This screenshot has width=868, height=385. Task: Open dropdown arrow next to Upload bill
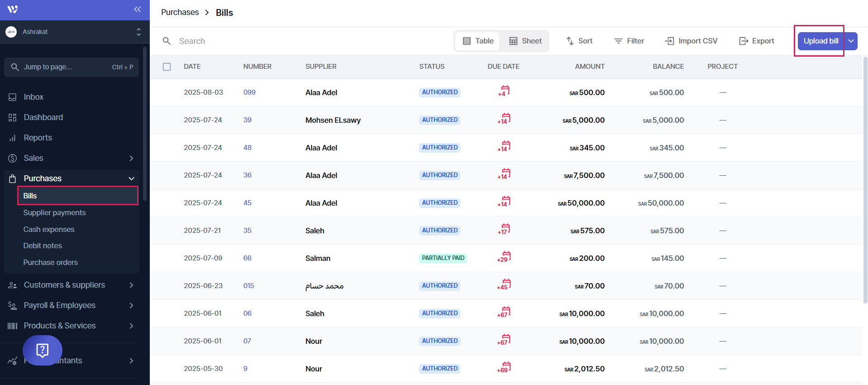pos(851,41)
